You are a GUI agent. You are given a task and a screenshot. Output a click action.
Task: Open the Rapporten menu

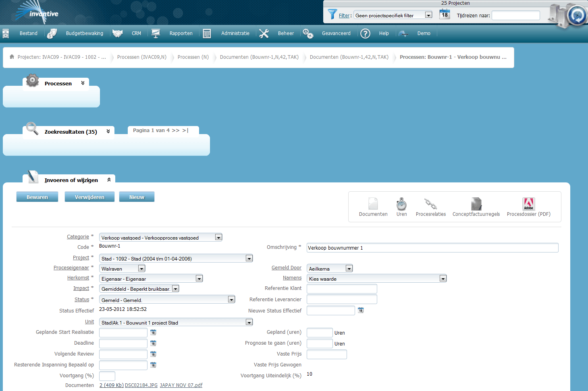coord(181,33)
